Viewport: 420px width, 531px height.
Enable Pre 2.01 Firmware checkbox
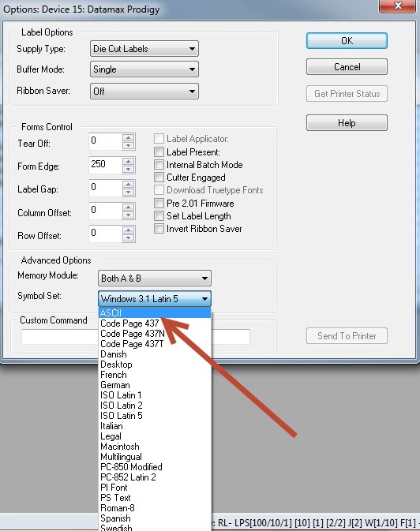click(159, 204)
